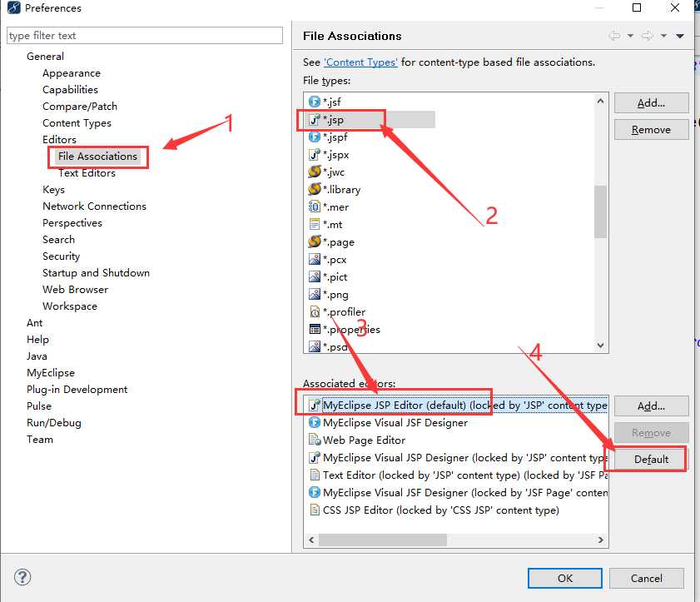Click the *.mt file type icon
Viewport: 700px width, 602px height.
315,224
